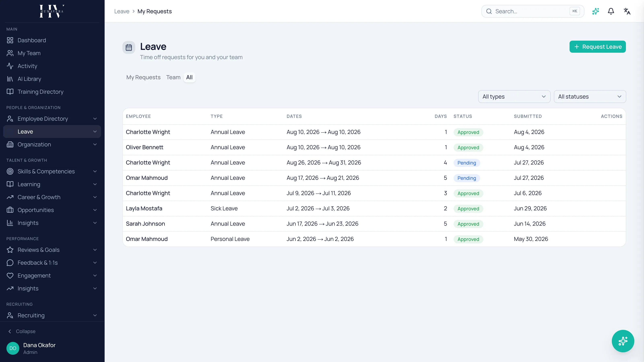The width and height of the screenshot is (644, 362).
Task: Expand the Employee Directory chevron
Action: (x=95, y=119)
